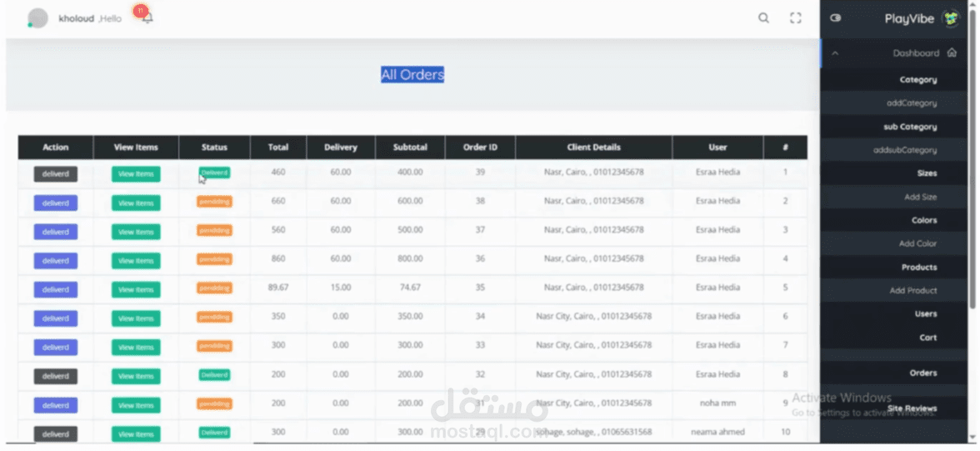
Task: Click user name neama ahmed
Action: pos(717,432)
